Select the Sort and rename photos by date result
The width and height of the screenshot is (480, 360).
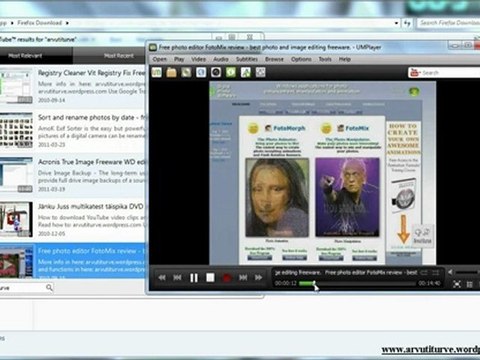[73, 131]
